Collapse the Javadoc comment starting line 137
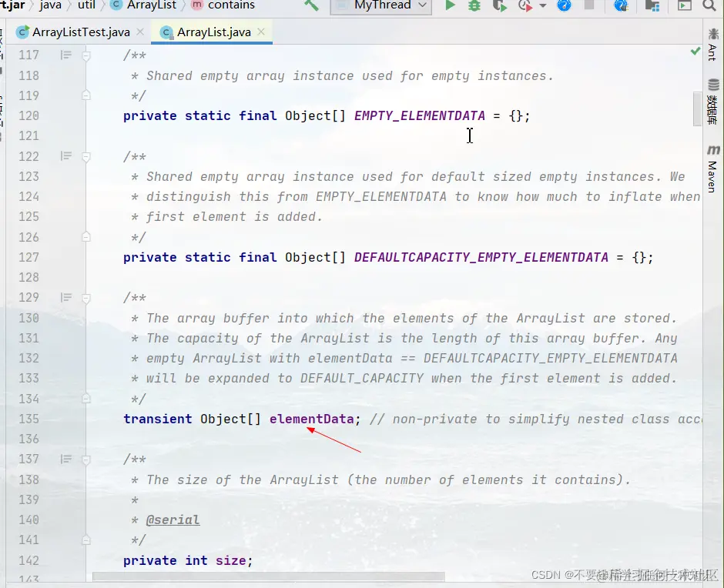This screenshot has height=588, width=724. (86, 460)
